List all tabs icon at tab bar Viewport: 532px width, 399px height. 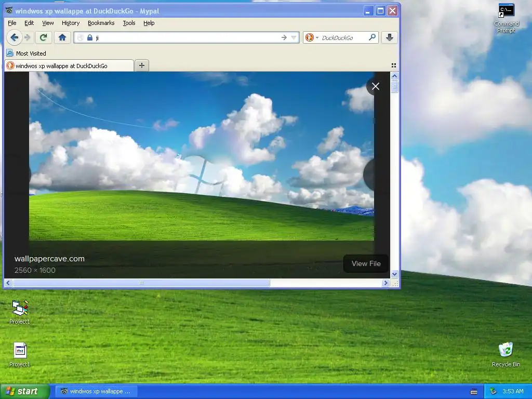(394, 65)
